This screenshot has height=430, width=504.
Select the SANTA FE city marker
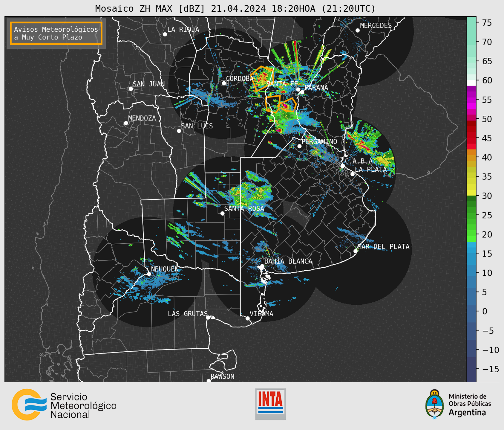tap(298, 89)
